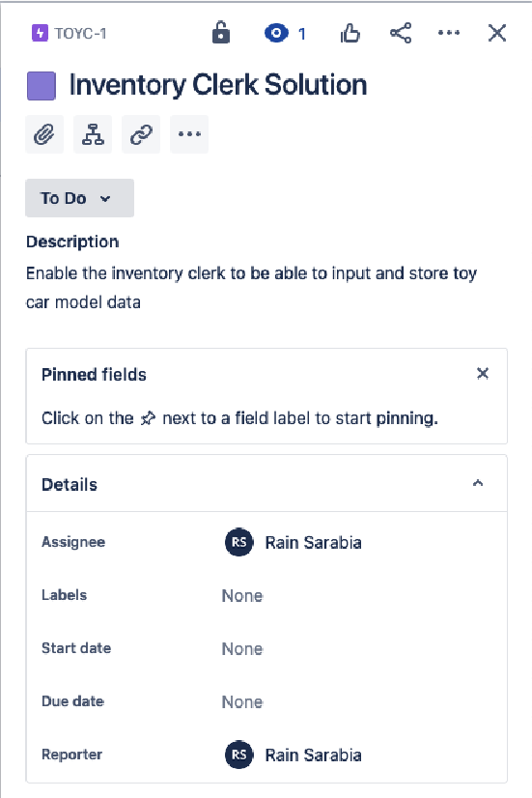
Task: Set the Labels field value
Action: (x=242, y=595)
